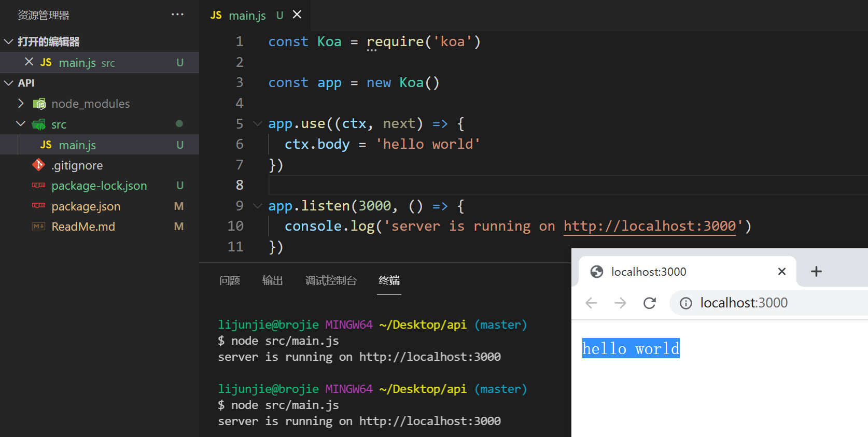
Task: Click the .gitignore git icon
Action: point(38,165)
